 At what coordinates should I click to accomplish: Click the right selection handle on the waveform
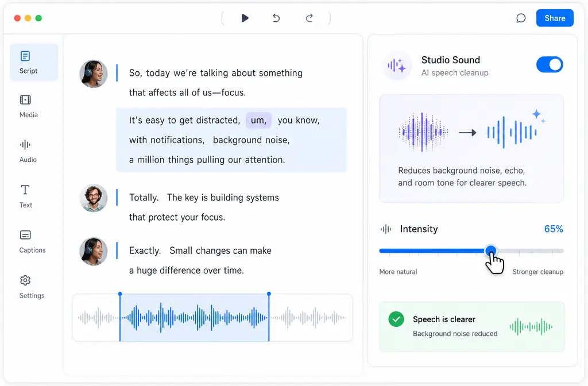pyautogui.click(x=269, y=294)
